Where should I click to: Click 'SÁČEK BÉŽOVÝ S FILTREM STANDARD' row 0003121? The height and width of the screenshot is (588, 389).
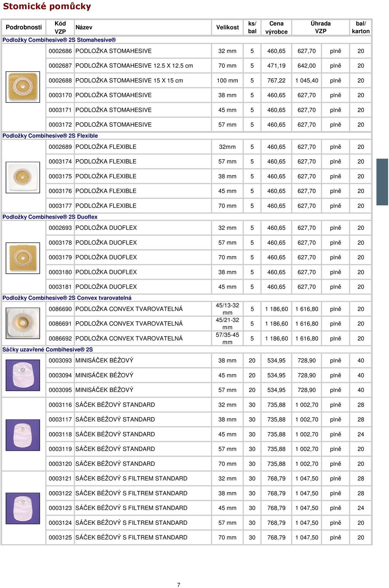pos(131,479)
